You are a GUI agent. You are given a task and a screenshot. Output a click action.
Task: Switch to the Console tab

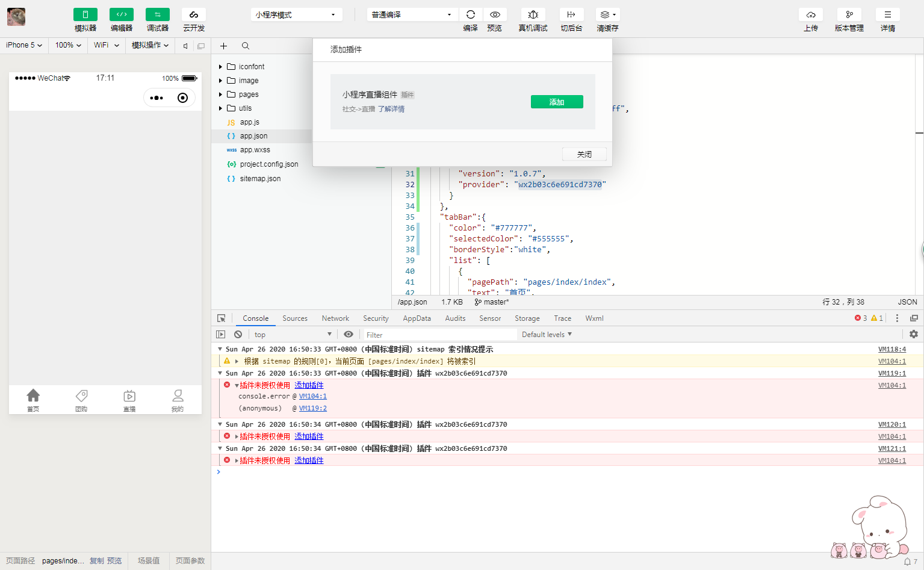tap(256, 318)
